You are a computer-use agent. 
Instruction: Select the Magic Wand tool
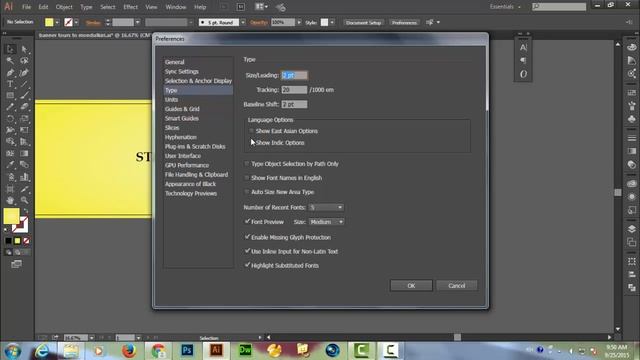[x=10, y=61]
